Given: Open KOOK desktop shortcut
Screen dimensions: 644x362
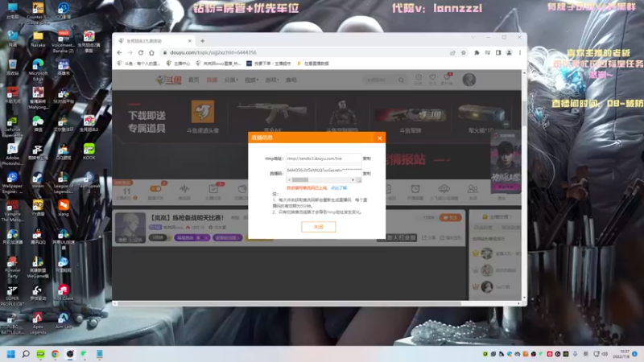Looking at the screenshot, I should [x=89, y=151].
